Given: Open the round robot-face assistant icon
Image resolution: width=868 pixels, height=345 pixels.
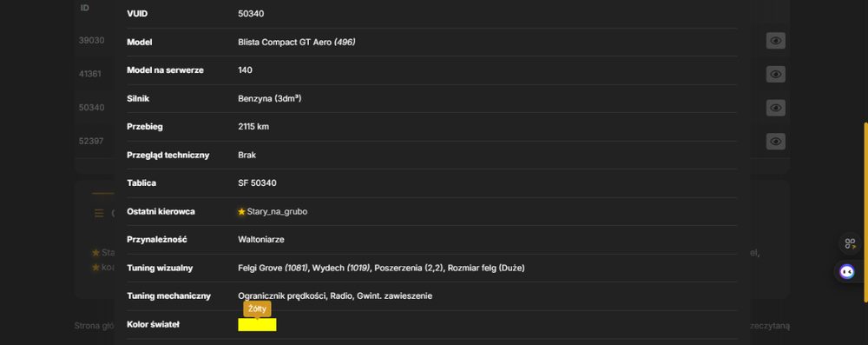Looking at the screenshot, I should pos(846,272).
